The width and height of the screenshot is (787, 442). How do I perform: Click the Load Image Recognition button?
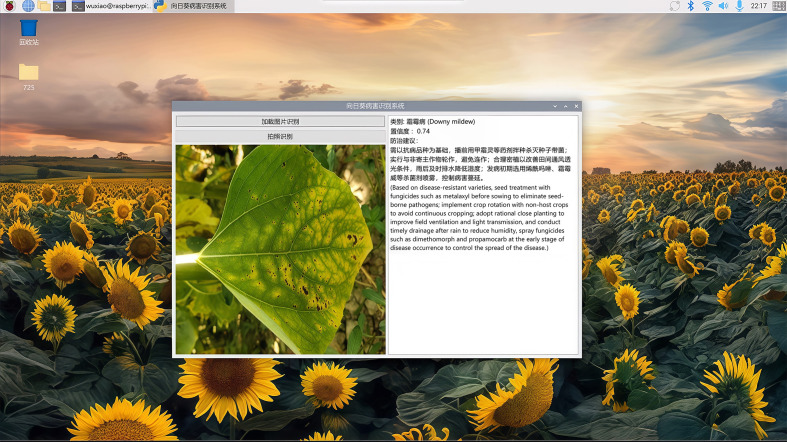click(280, 121)
